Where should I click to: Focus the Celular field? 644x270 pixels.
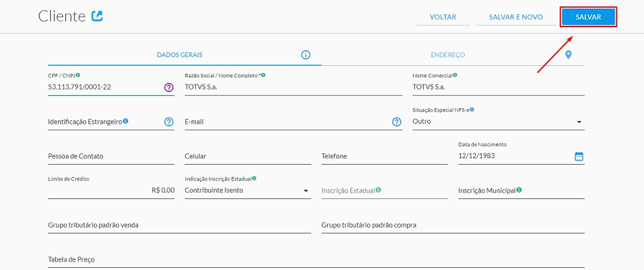[x=248, y=157]
